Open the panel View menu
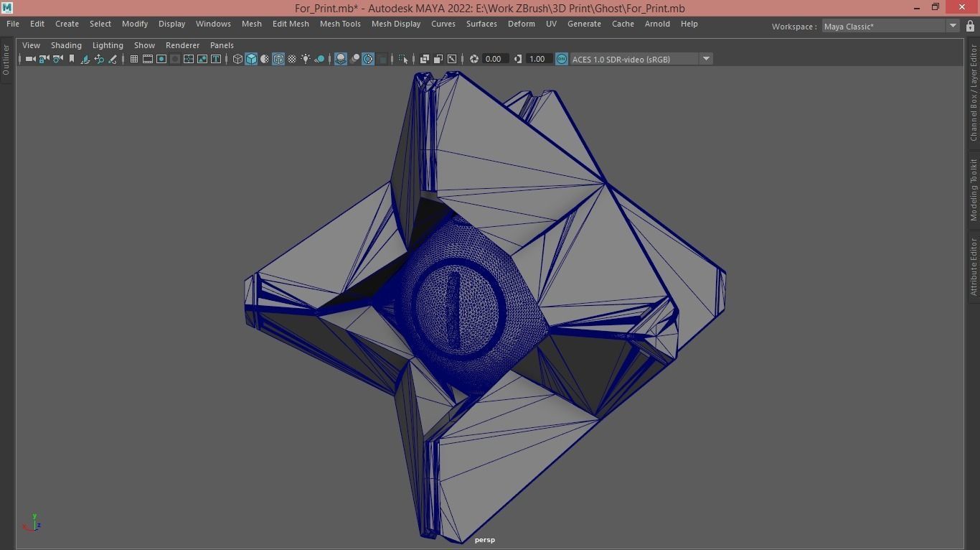The width and height of the screenshot is (980, 550). 31,45
